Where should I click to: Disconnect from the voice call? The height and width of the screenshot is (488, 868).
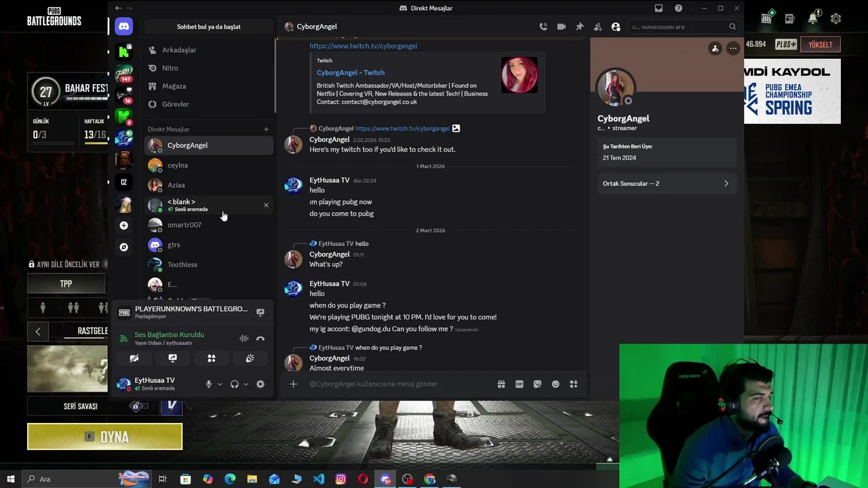click(260, 338)
